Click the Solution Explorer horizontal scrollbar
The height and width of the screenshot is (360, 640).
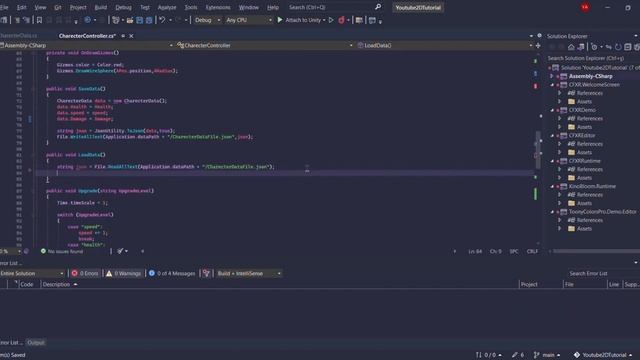[x=596, y=251]
